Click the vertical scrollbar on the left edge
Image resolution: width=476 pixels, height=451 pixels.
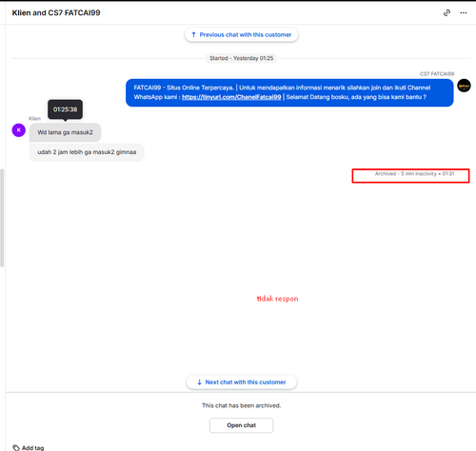pos(2,218)
